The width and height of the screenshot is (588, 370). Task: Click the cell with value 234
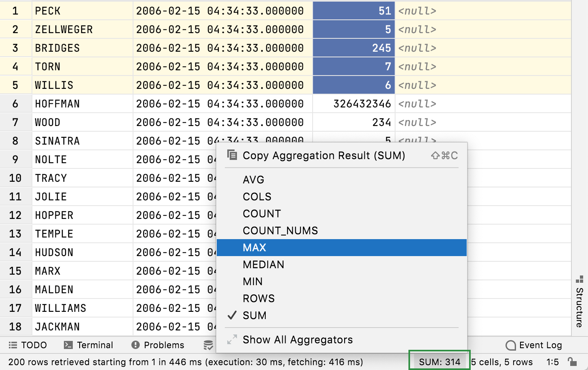coord(354,122)
